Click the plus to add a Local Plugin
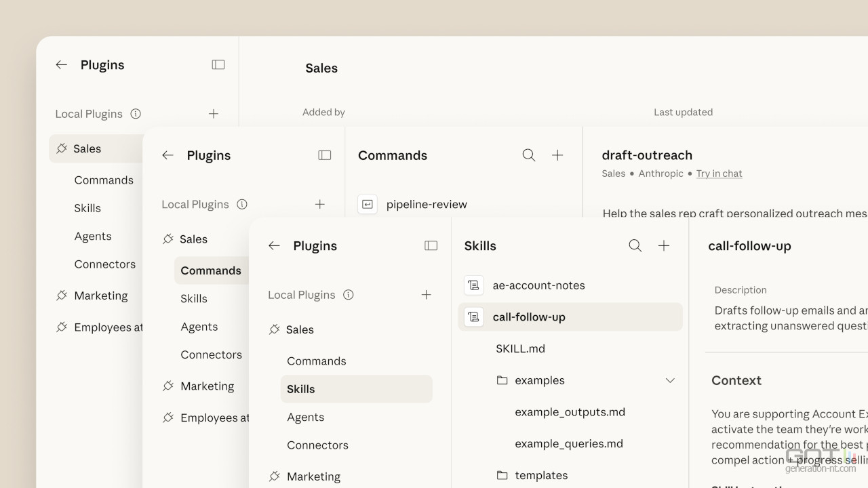This screenshot has height=488, width=868. 426,295
